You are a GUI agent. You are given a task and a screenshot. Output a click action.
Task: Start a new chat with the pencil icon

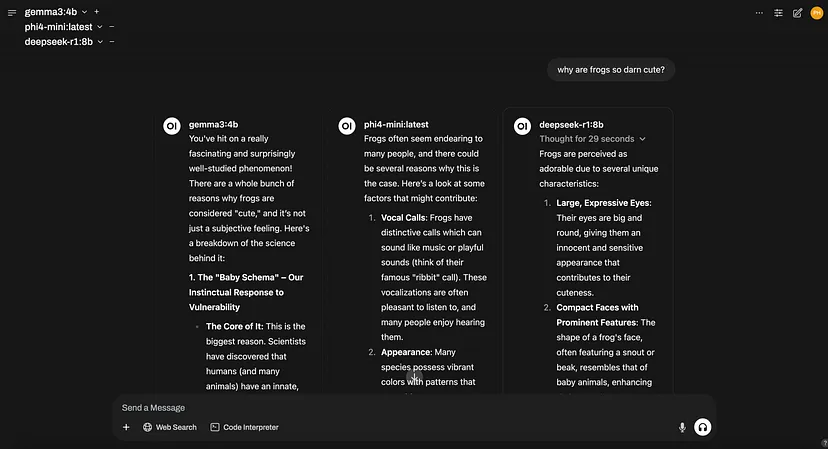coord(797,13)
